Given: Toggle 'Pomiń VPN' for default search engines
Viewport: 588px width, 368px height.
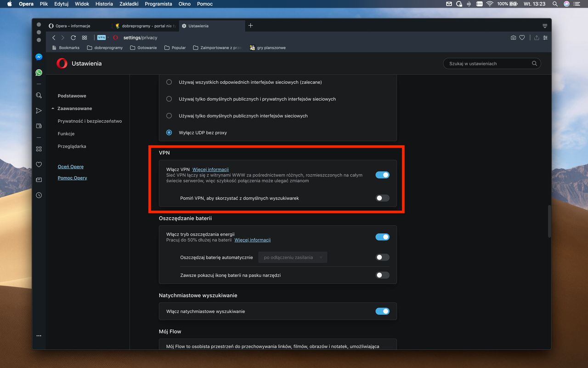Looking at the screenshot, I should coord(382,198).
